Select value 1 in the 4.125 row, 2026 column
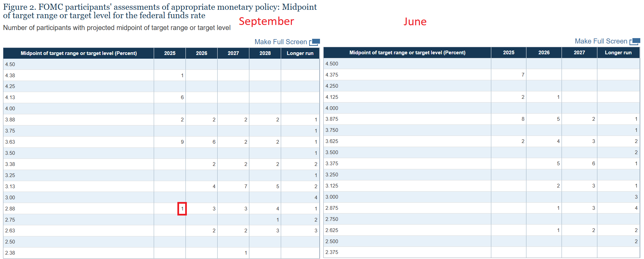 [x=558, y=97]
